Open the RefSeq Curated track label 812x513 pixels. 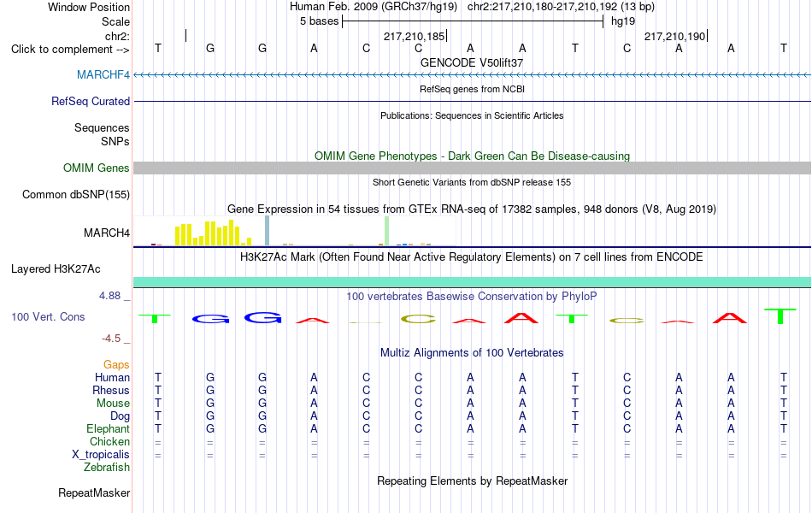click(x=91, y=101)
